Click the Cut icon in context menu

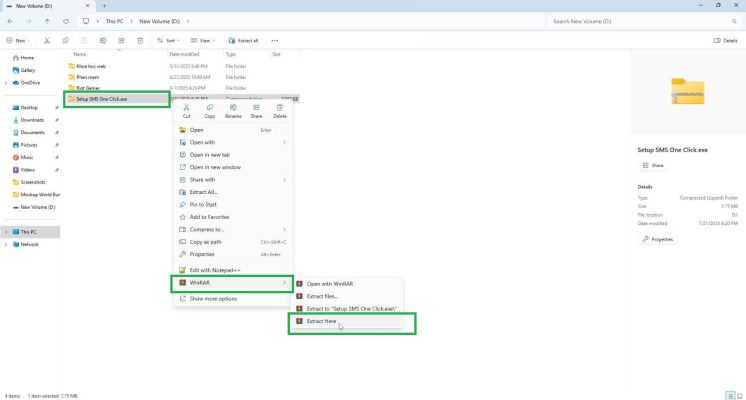186,108
